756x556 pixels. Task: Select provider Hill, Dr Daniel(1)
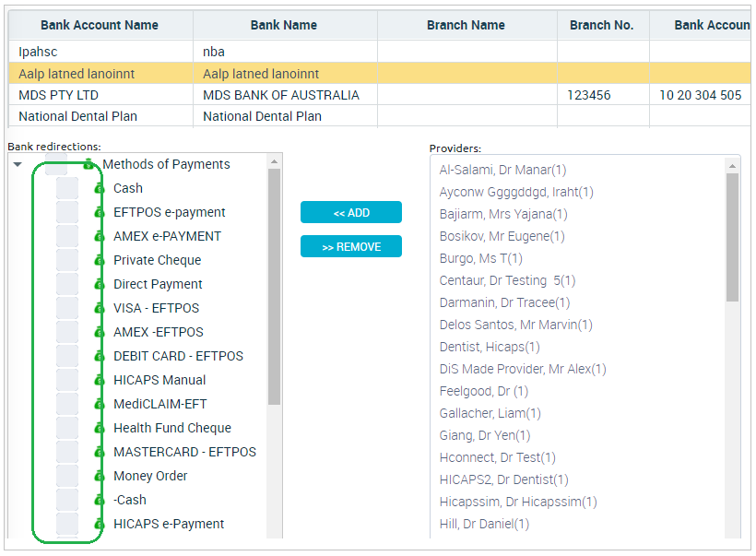point(484,524)
